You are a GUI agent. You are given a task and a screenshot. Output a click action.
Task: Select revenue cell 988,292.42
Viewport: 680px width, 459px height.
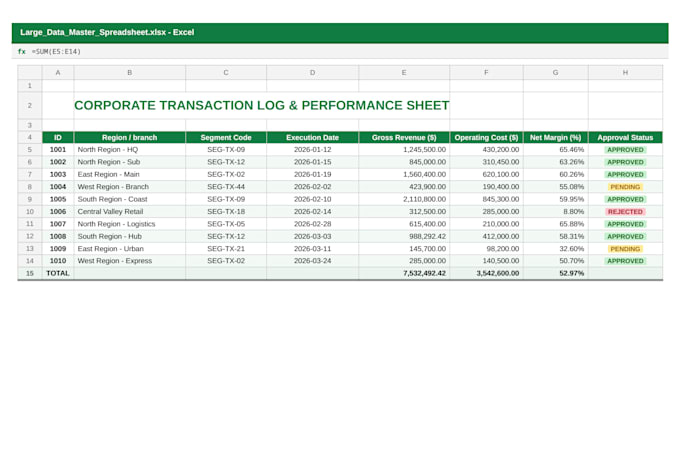[404, 236]
